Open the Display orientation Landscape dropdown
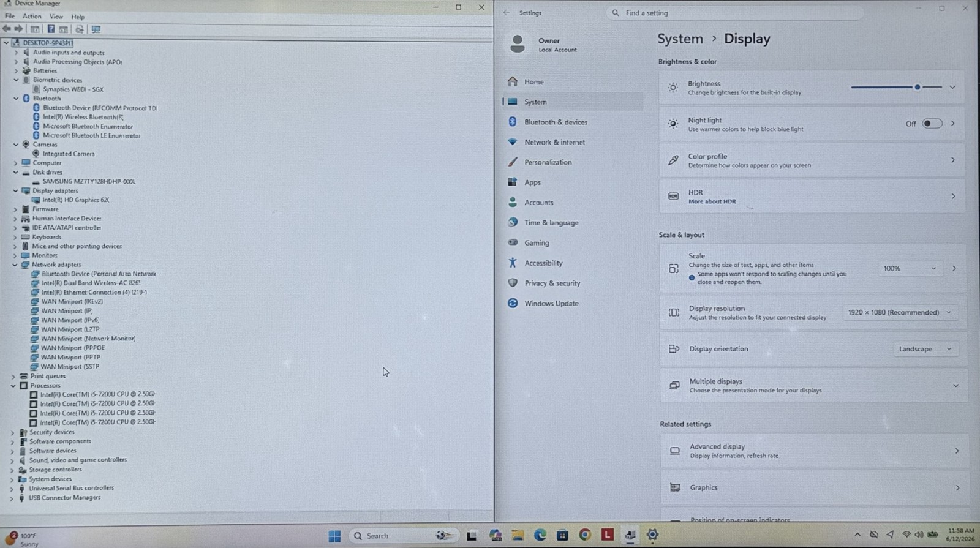The image size is (980, 548). tap(925, 349)
